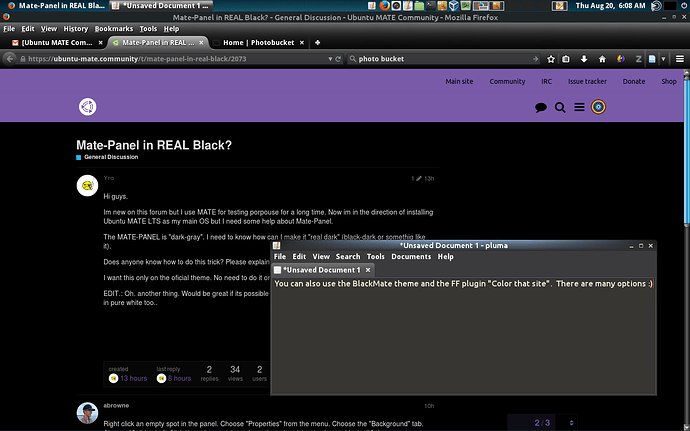Click the abrowne username link
The width and height of the screenshot is (690, 431).
point(116,405)
